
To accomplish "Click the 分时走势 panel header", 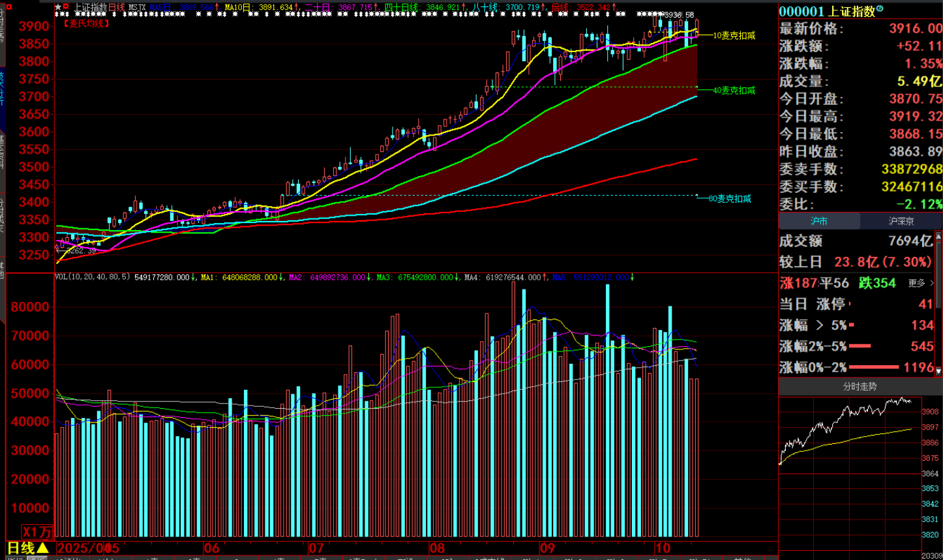I will click(860, 387).
